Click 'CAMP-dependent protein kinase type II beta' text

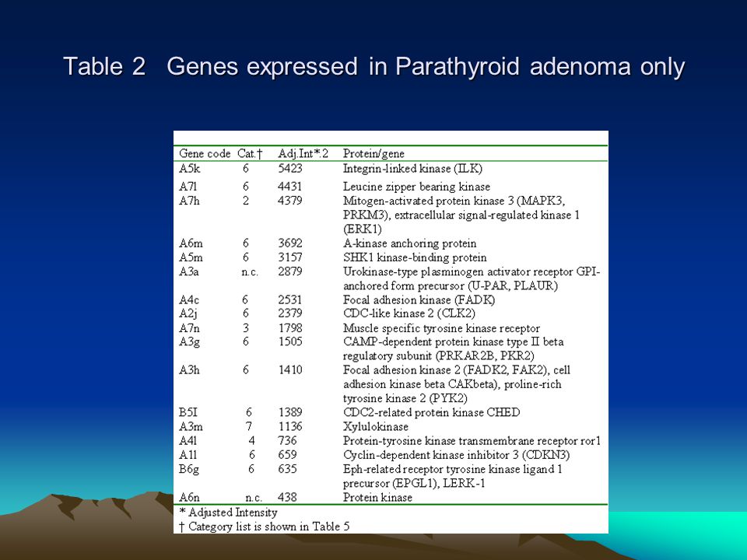point(453,342)
